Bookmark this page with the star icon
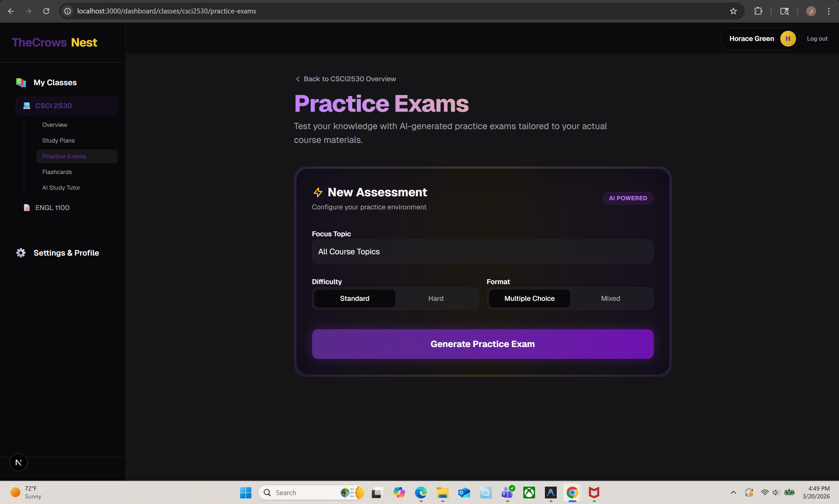 click(733, 11)
